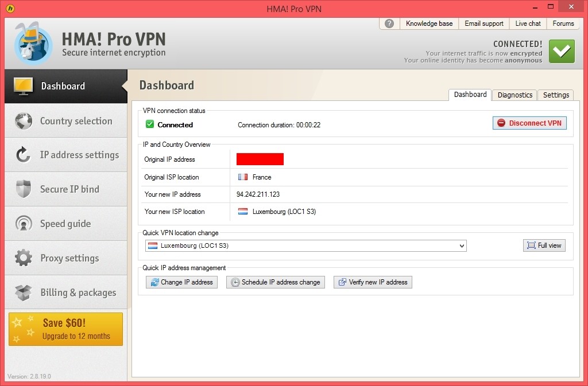Click the gear icon for Proxy settings

click(24, 258)
